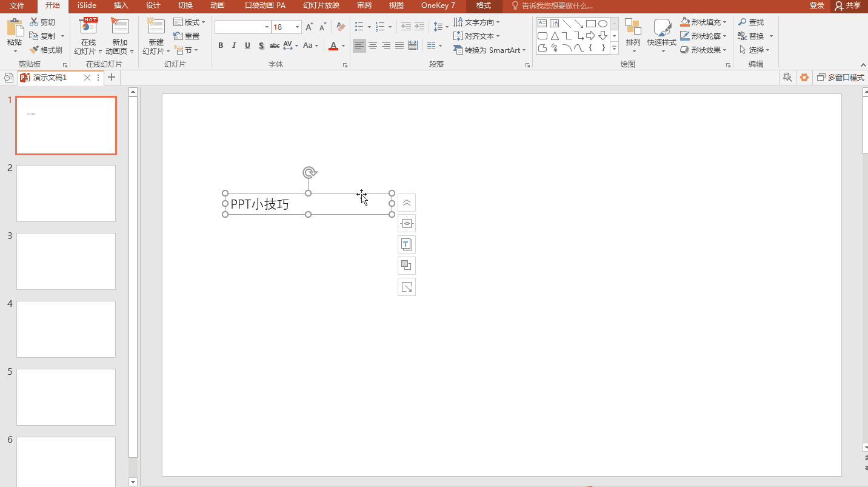Align text right
This screenshot has height=487, width=868.
click(x=386, y=45)
